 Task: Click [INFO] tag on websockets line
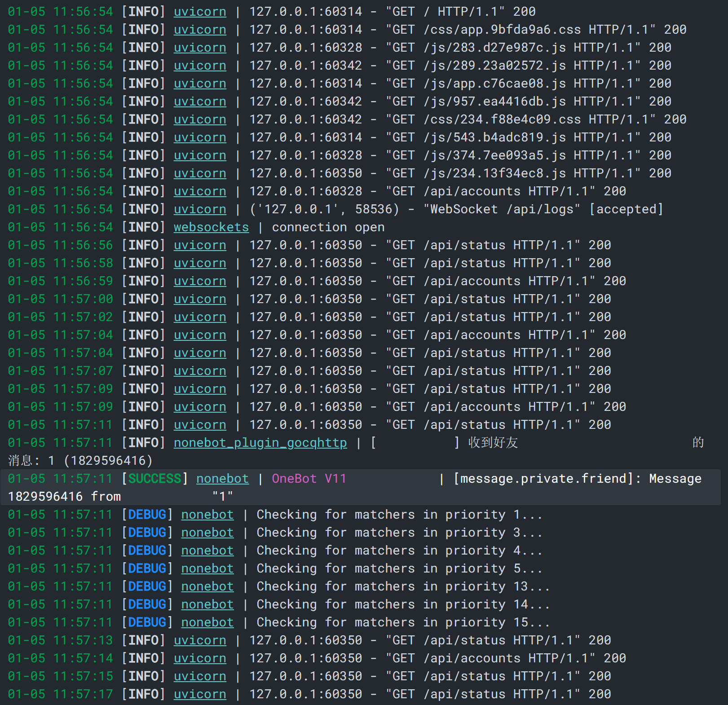(144, 227)
